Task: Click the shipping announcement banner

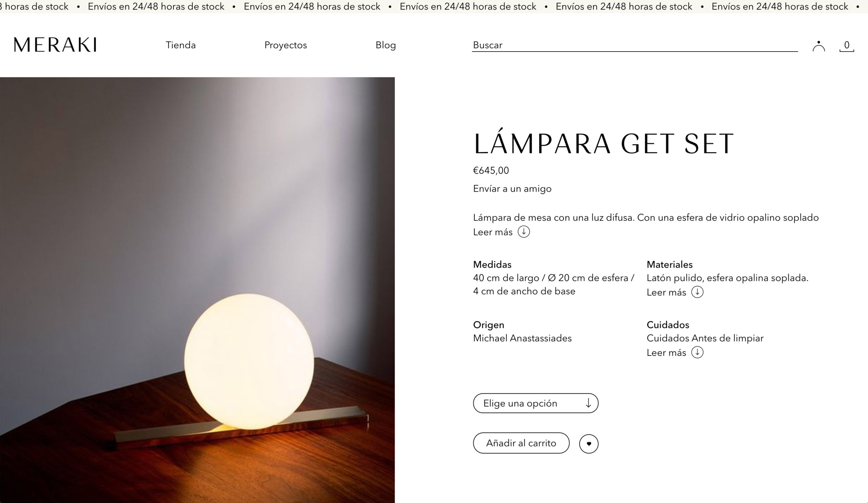Action: (x=434, y=6)
